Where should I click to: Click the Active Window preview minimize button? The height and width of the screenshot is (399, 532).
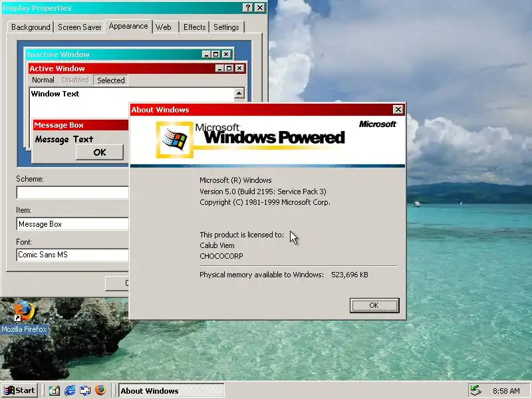pyautogui.click(x=220, y=68)
